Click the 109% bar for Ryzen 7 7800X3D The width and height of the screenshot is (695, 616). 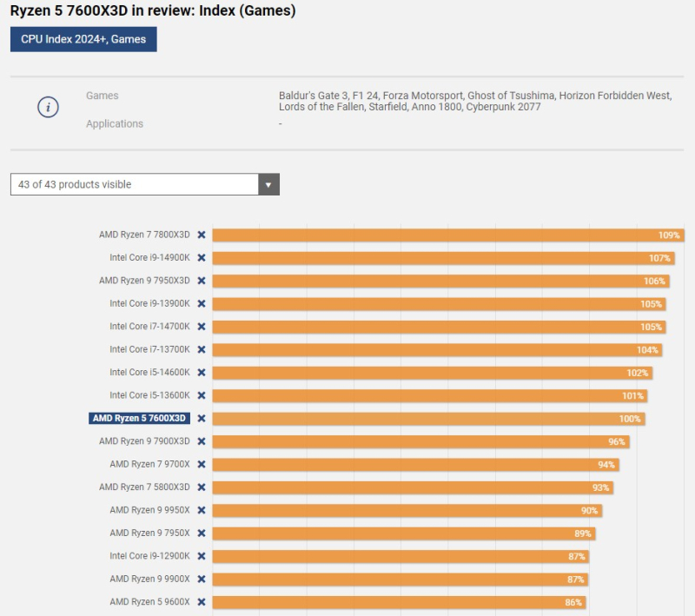(x=447, y=235)
